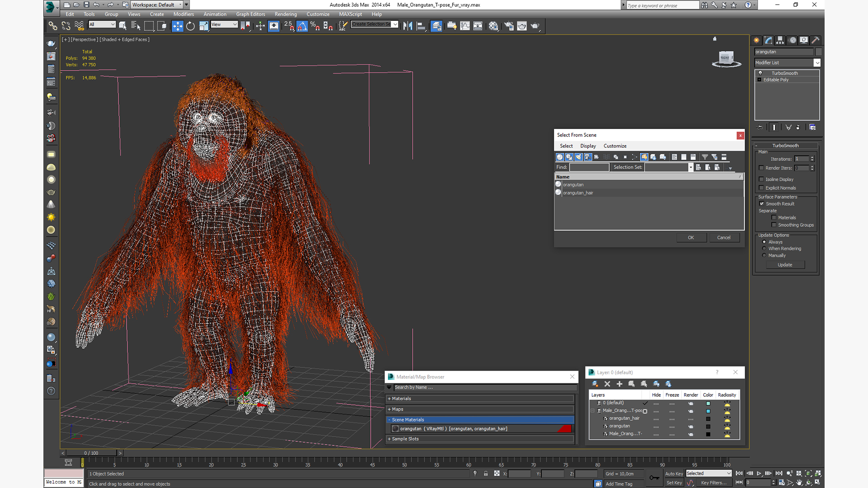Click the TurboSmooth Update button
Viewport: 868px width, 488px height.
pos(785,265)
